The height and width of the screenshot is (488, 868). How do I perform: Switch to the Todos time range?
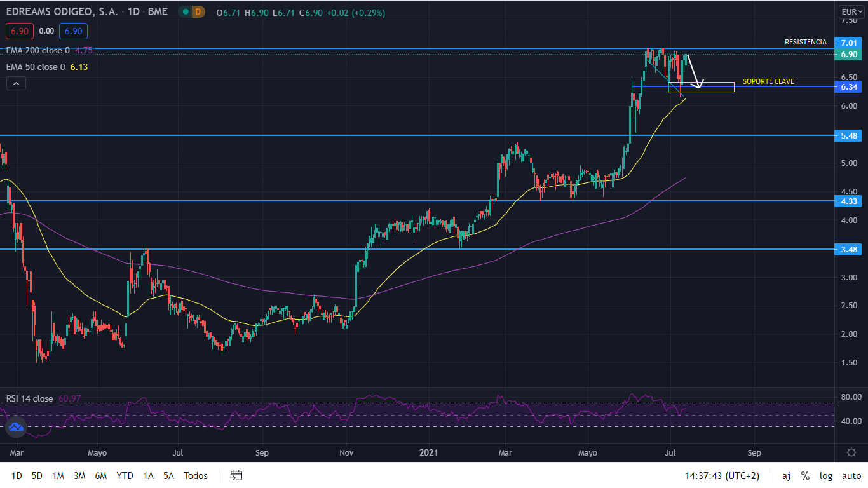coord(195,476)
